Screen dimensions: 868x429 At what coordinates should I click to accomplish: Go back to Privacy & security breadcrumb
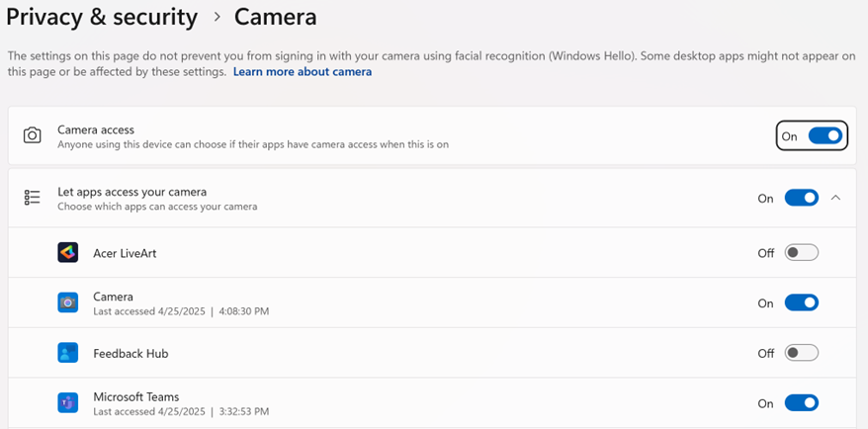click(102, 17)
